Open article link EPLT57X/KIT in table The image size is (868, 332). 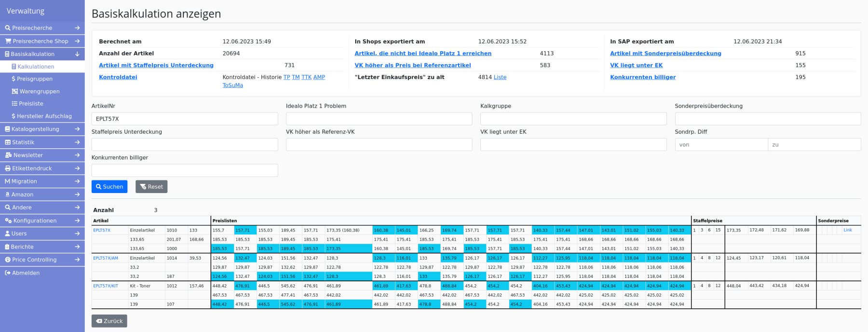point(106,286)
